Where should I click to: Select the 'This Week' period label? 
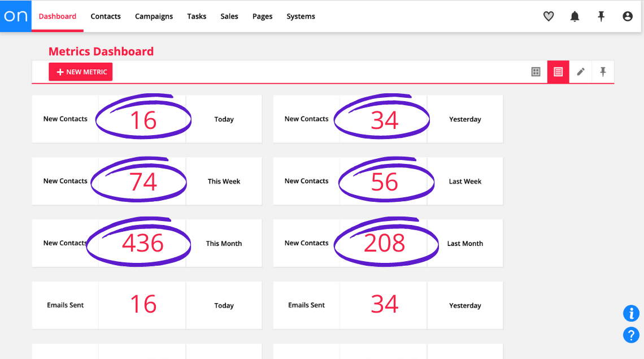click(224, 181)
